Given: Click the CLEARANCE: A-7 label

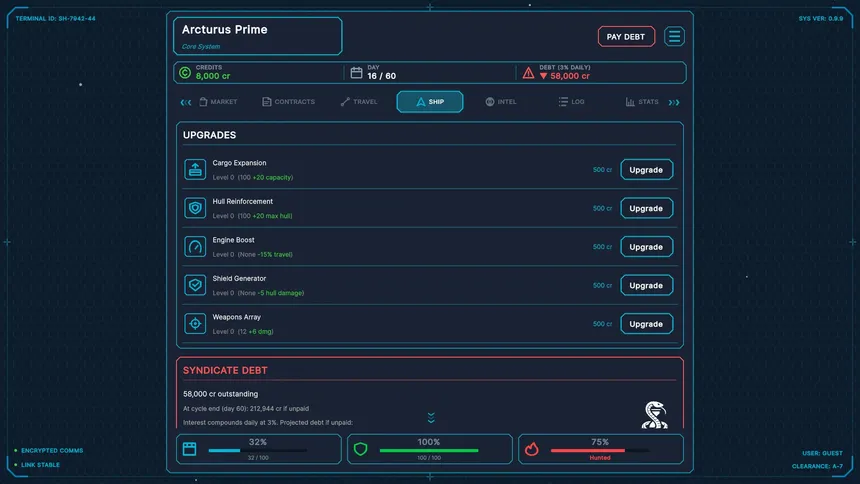Looking at the screenshot, I should pos(817,466).
